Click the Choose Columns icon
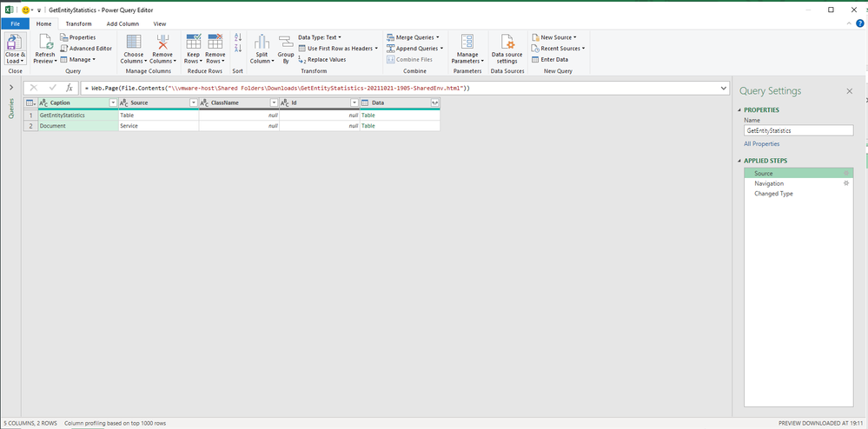This screenshot has height=429, width=868. (134, 42)
